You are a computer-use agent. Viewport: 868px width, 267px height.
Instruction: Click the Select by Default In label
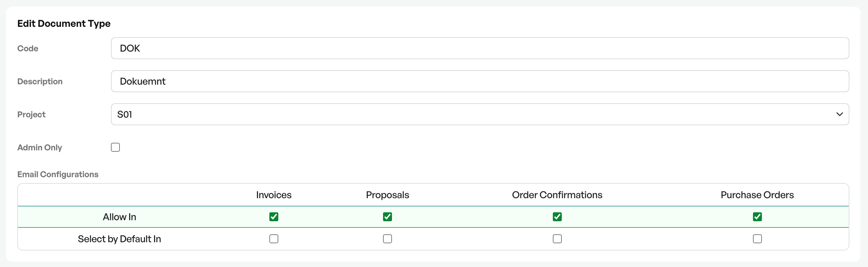click(120, 239)
